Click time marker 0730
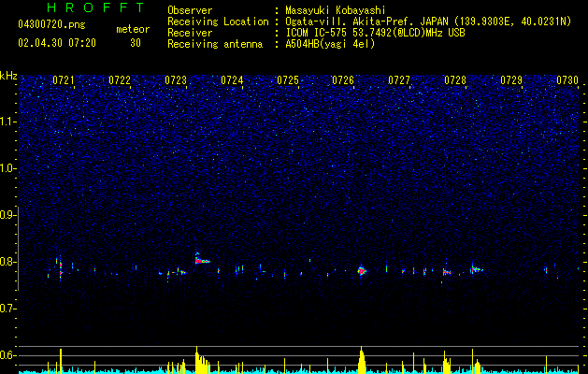588x374 pixels. [567, 80]
